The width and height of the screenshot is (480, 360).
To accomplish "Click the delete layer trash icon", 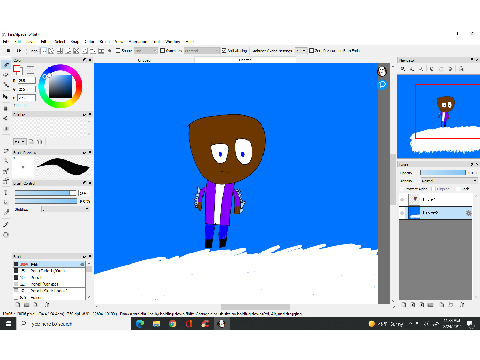I will coord(462,305).
